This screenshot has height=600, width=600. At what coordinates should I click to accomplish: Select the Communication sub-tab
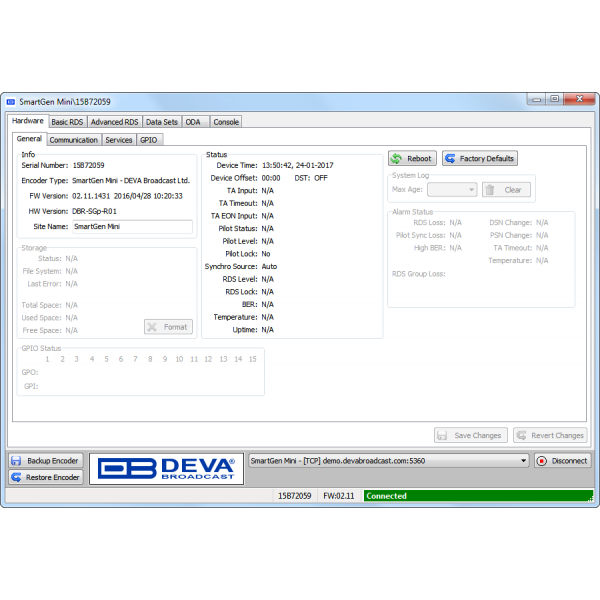[73, 140]
